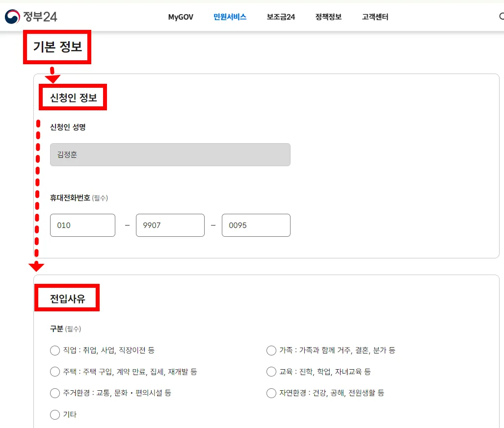Click the middle phone number field showing 9907

tap(170, 225)
